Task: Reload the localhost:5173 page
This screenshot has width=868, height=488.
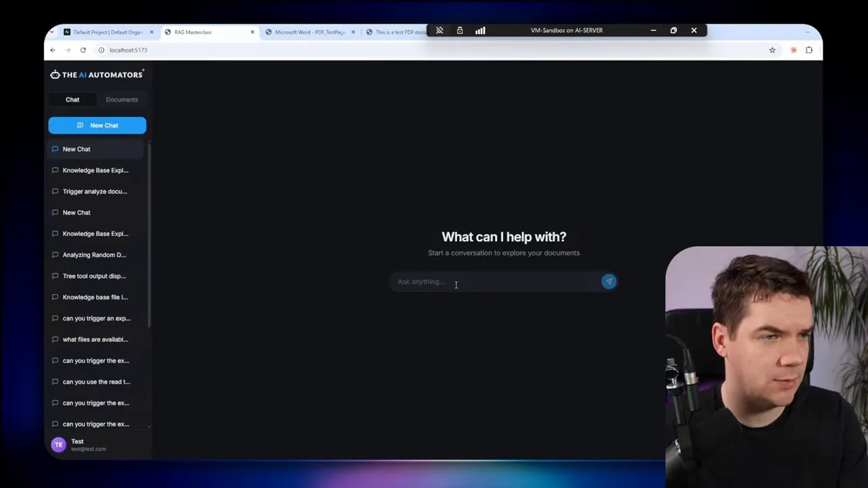Action: pyautogui.click(x=83, y=49)
